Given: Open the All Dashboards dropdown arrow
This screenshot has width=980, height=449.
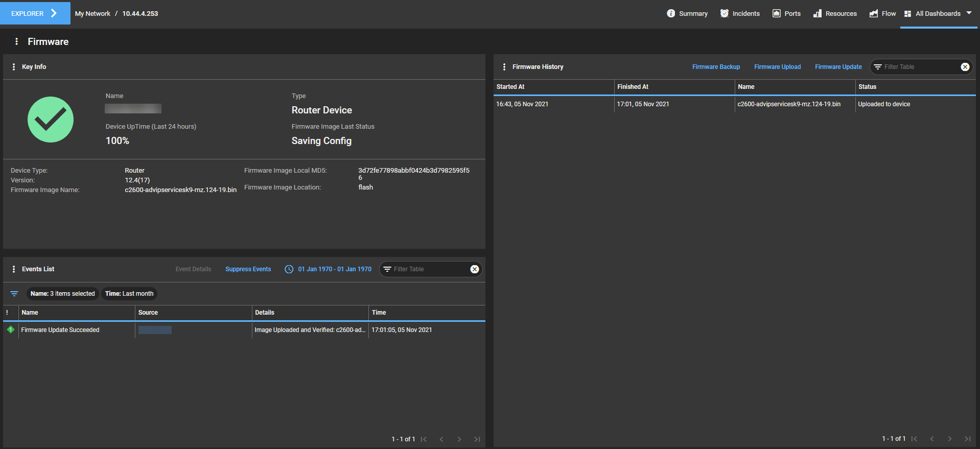Looking at the screenshot, I should pos(969,13).
